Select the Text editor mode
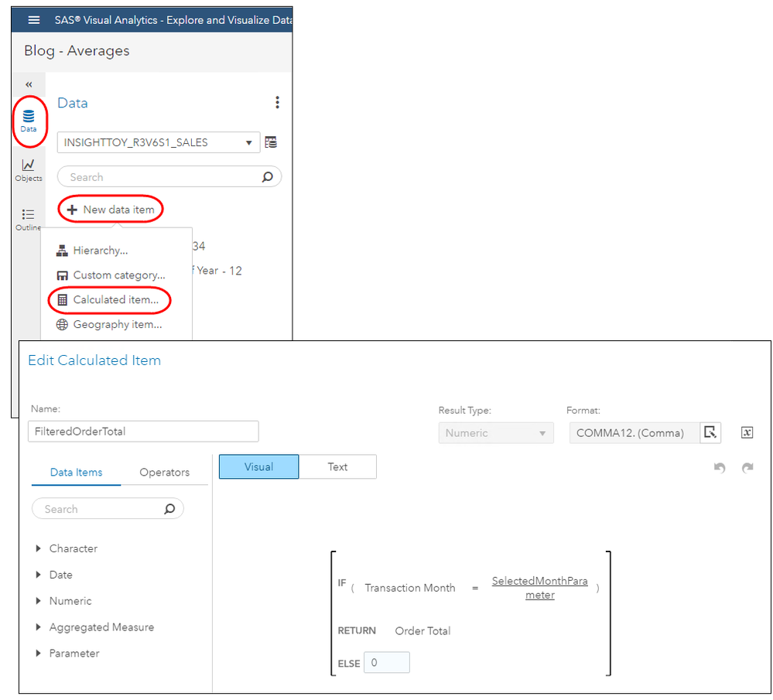Viewport: 773px width, 700px height. 337,466
